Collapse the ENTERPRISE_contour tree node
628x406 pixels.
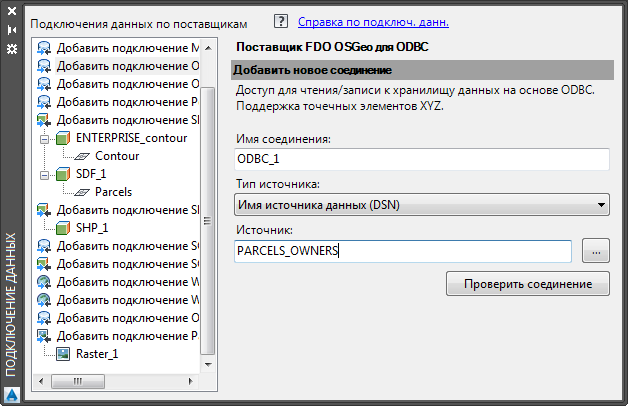pos(46,138)
